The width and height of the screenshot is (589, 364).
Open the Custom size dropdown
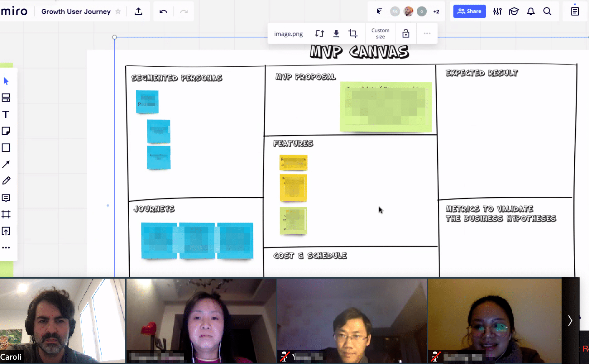pos(380,33)
